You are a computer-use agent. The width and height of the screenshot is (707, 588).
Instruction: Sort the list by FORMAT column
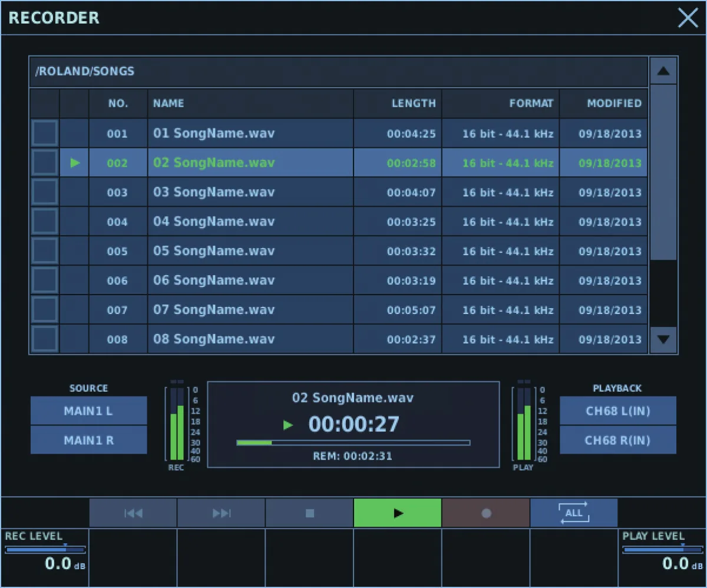coord(501,103)
